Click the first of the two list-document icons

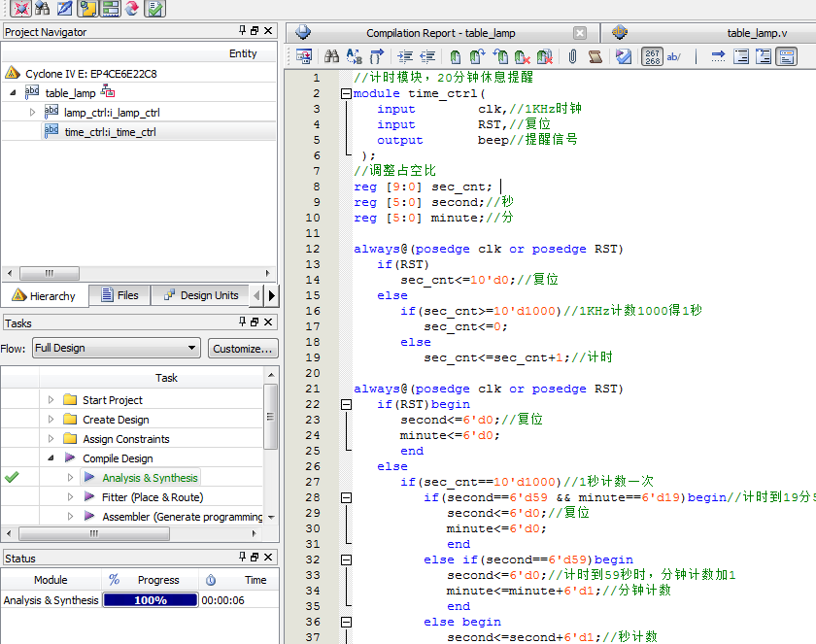click(x=741, y=56)
